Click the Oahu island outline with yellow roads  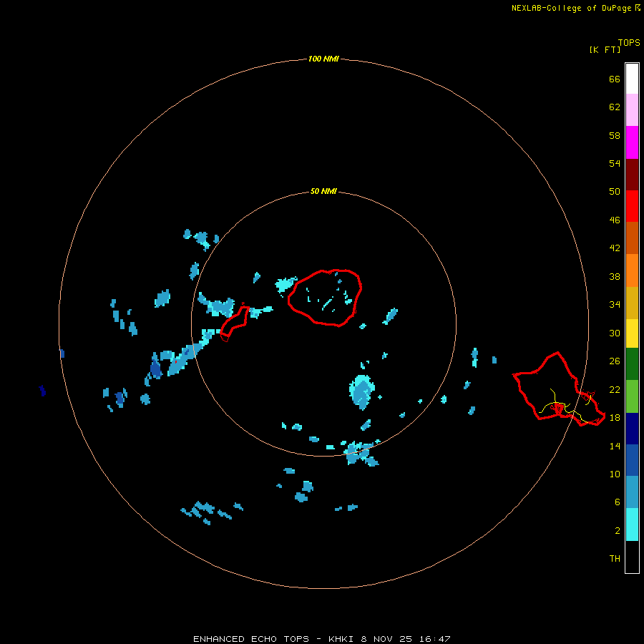(557, 388)
